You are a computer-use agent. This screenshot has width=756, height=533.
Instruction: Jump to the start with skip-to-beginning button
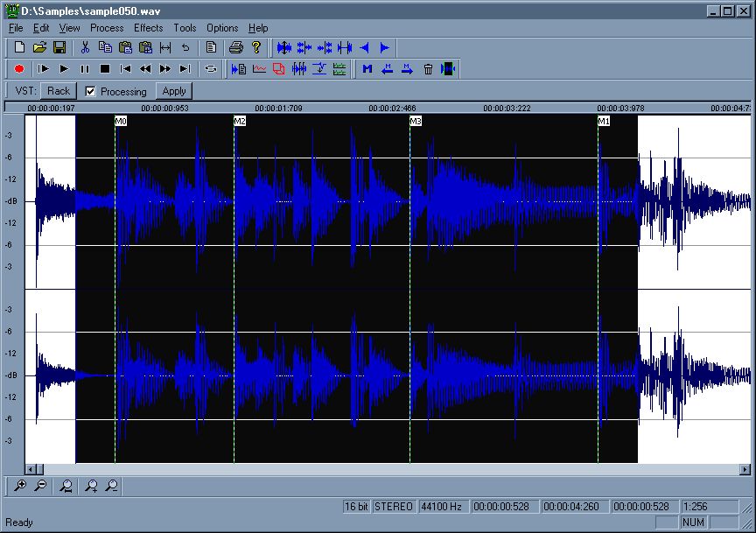point(125,69)
